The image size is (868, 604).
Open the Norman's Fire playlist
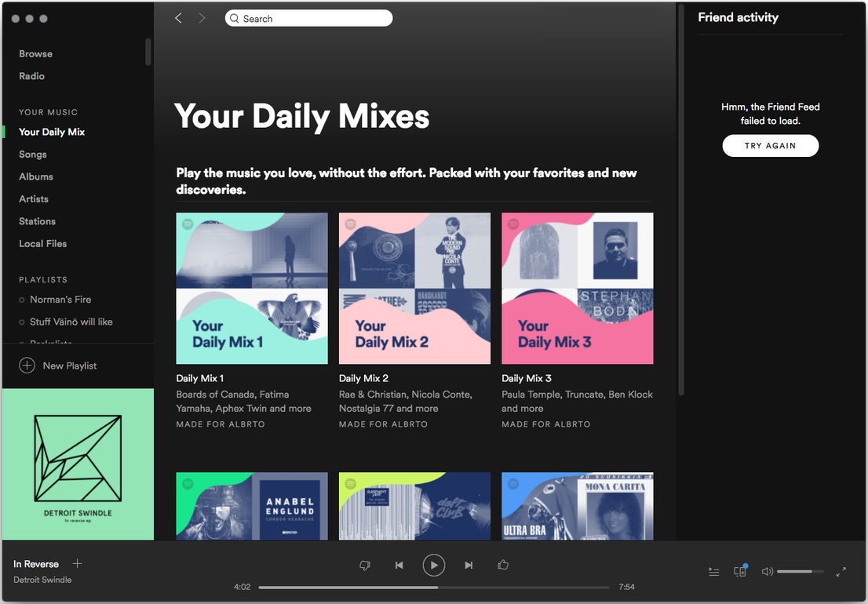pos(60,300)
